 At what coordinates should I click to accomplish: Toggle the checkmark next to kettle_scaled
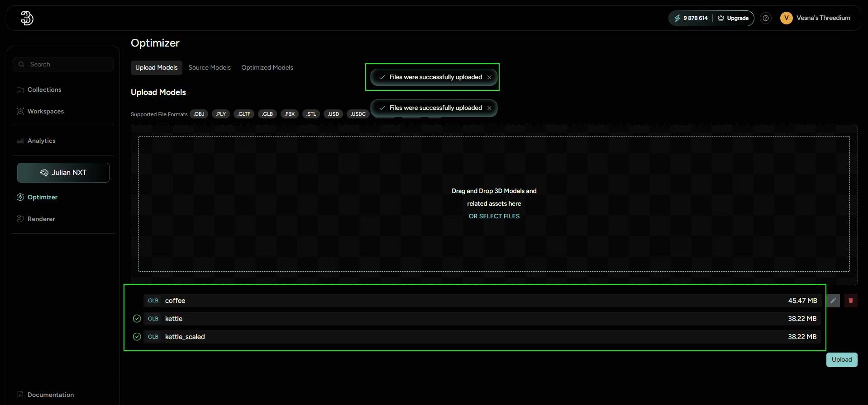point(137,337)
